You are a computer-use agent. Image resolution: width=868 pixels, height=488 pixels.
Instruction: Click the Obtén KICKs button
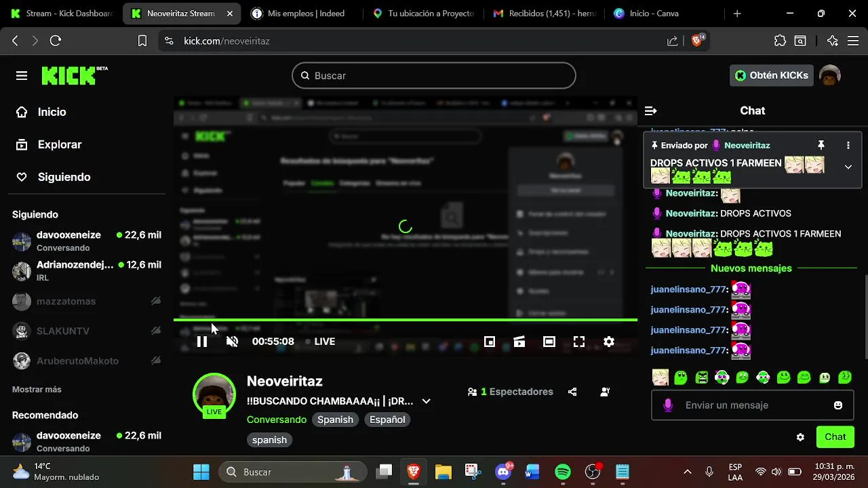(x=772, y=75)
